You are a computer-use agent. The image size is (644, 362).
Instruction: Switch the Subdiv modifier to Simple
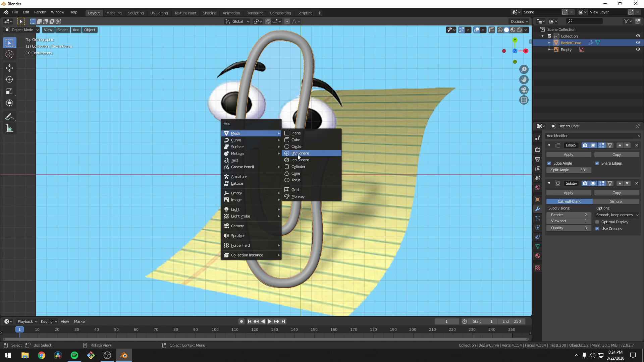pos(616,201)
